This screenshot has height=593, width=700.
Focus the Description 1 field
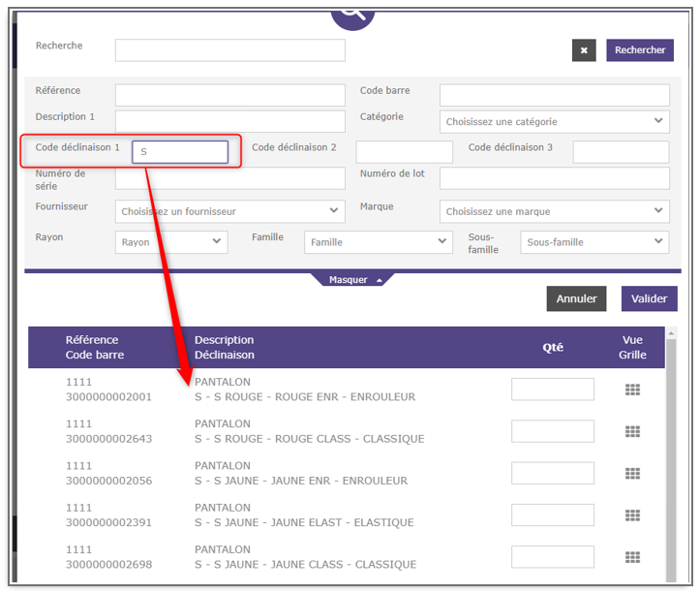click(x=229, y=121)
